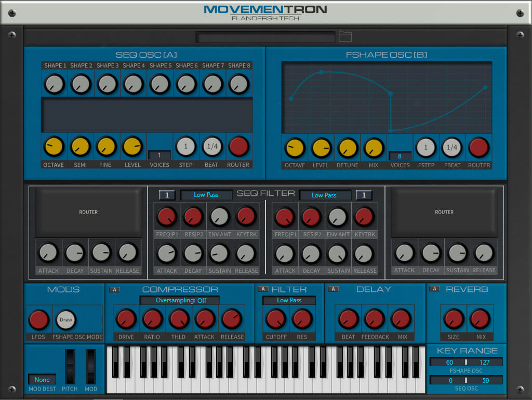Image resolution: width=532 pixels, height=400 pixels.
Task: Click the right SEQ FILTER 1 button
Action: [x=364, y=195]
